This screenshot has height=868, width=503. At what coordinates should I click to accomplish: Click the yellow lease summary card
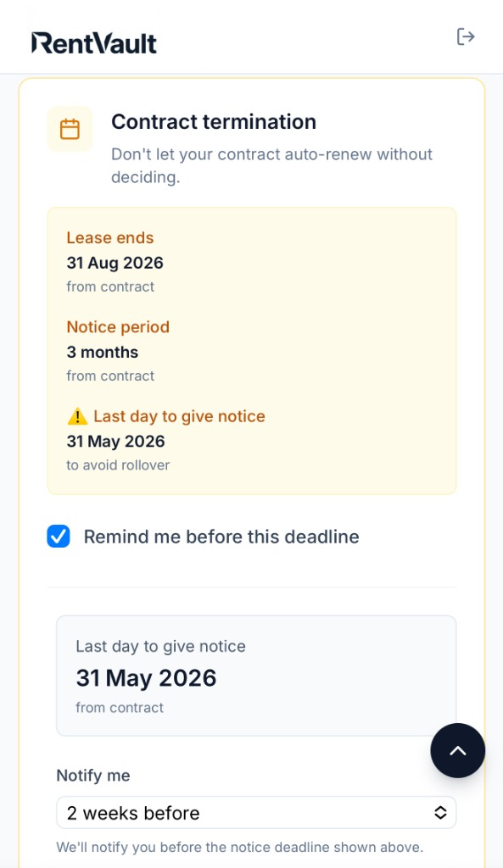[252, 351]
